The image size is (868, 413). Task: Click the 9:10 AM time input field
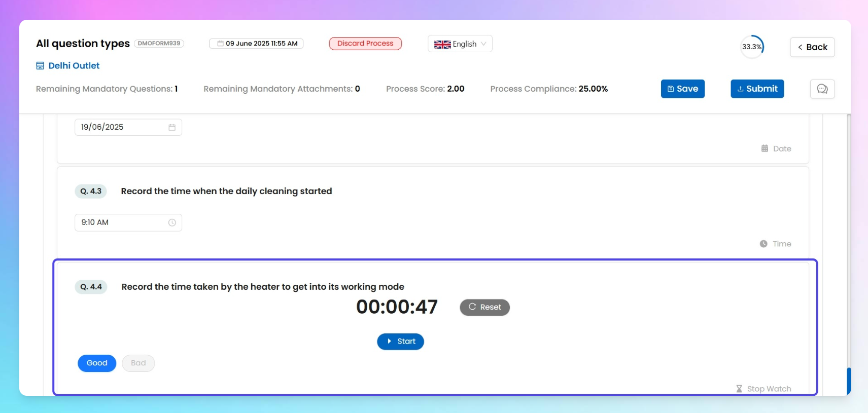[x=128, y=222]
